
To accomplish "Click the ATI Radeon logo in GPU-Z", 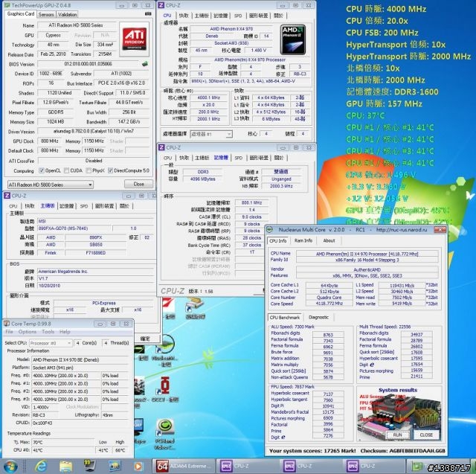I will click(134, 39).
